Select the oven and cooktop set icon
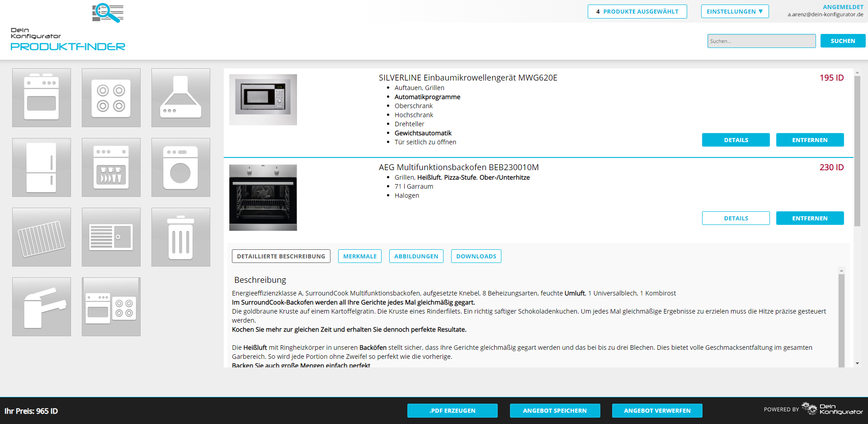 coord(111,307)
